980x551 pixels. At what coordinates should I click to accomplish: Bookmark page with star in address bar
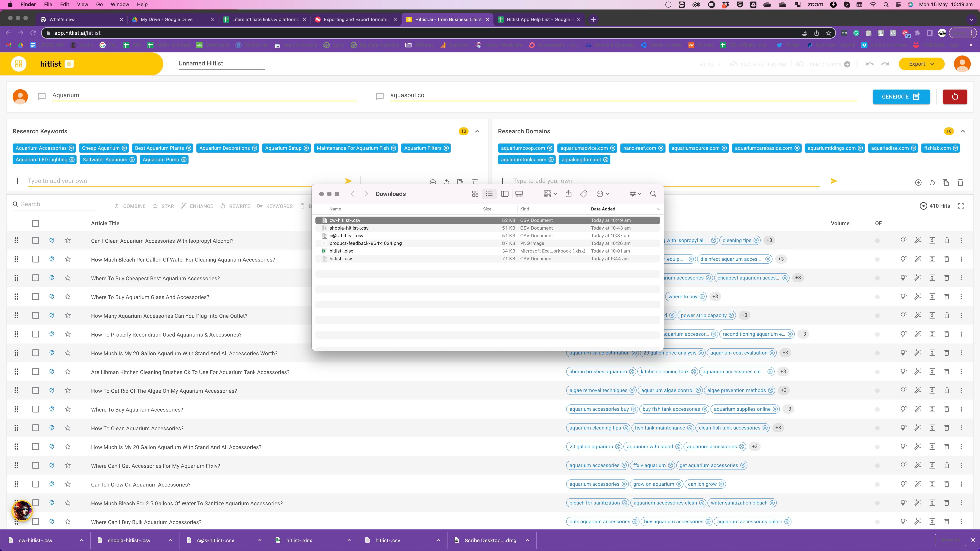[x=829, y=33]
